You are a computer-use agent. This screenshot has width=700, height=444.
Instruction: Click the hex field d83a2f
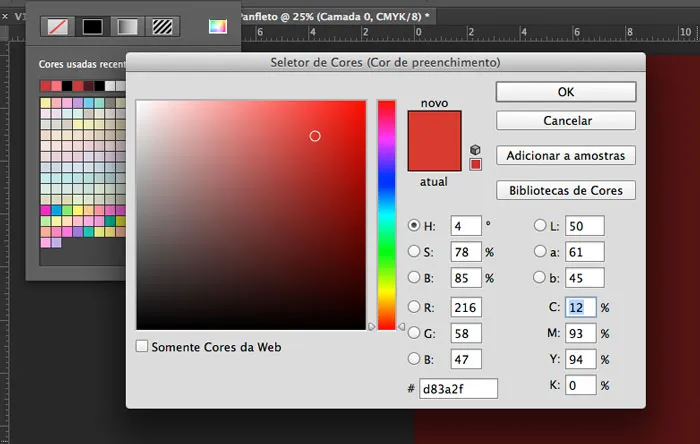458,389
